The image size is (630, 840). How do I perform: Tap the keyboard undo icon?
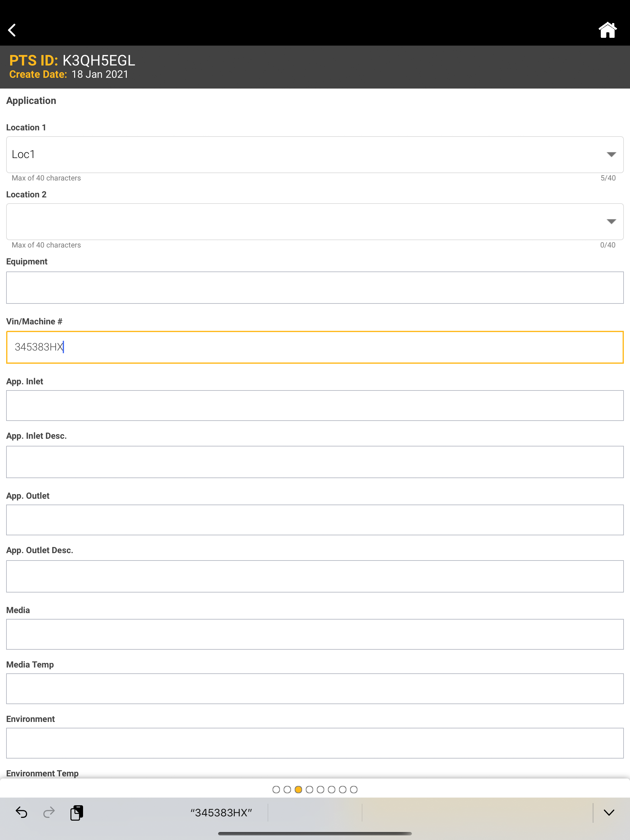21,812
